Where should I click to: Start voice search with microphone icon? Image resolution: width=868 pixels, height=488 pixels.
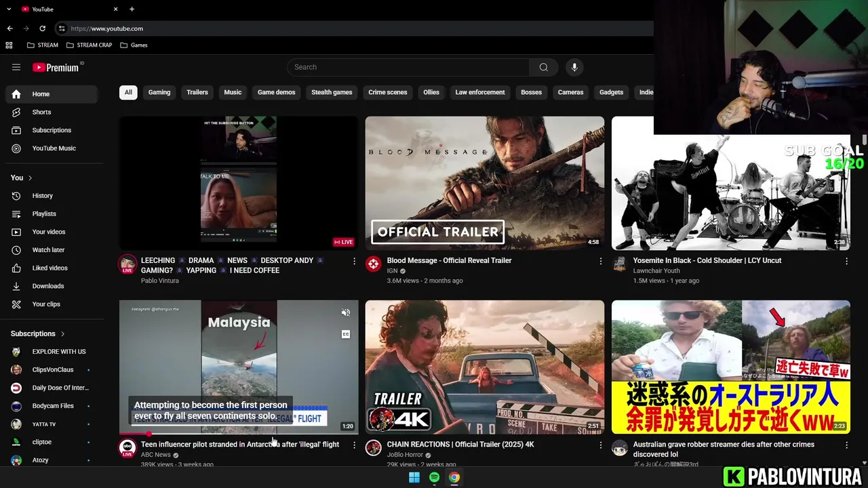click(574, 67)
